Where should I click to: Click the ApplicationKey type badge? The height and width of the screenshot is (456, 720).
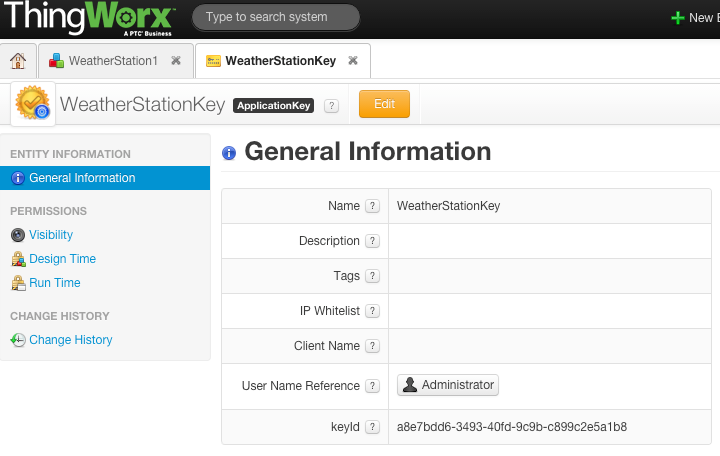click(273, 106)
